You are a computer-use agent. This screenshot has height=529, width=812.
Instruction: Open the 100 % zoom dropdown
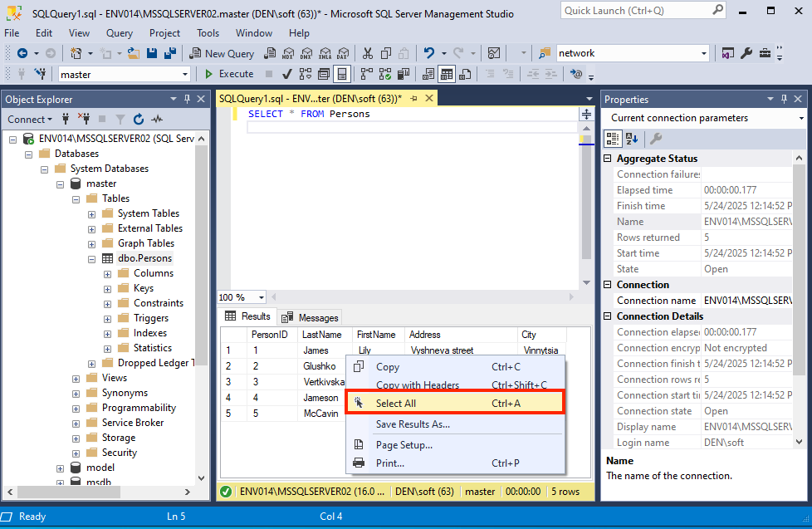(262, 297)
